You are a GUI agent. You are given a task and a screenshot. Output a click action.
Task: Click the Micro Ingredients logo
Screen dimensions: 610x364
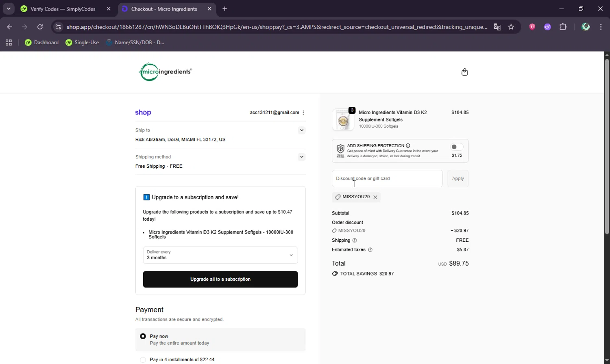click(165, 72)
